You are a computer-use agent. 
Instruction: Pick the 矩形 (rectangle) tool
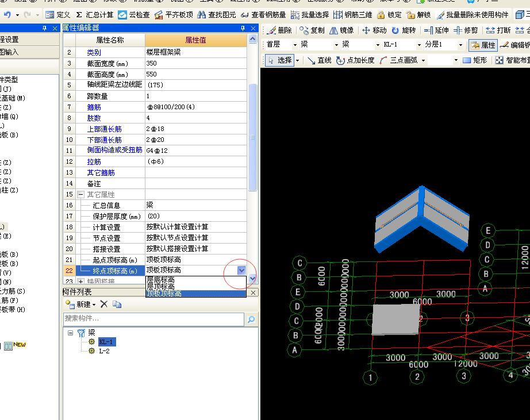click(x=475, y=60)
